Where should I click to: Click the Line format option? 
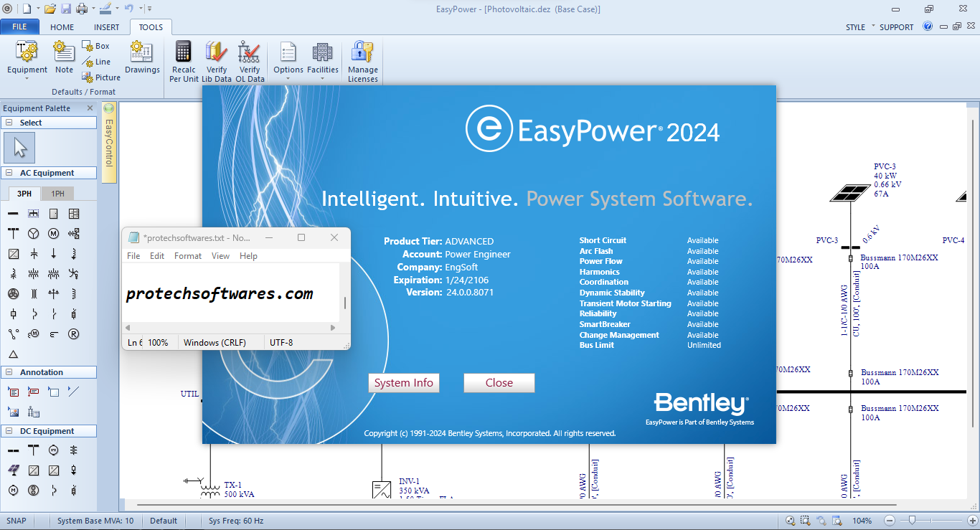(x=96, y=62)
